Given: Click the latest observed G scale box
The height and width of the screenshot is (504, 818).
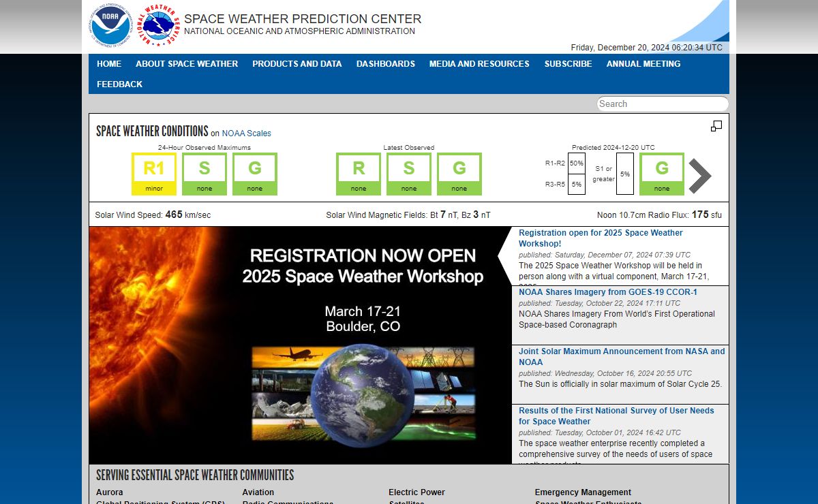Looking at the screenshot, I should pos(459,174).
